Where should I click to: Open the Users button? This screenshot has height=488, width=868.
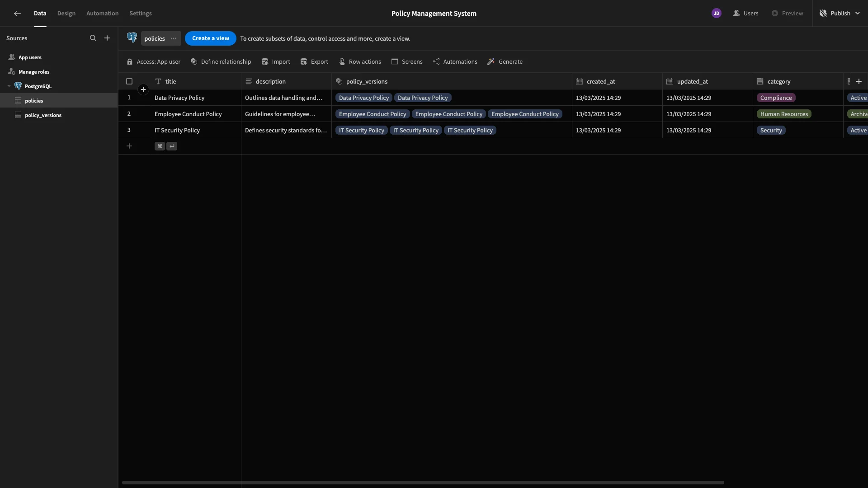(745, 14)
